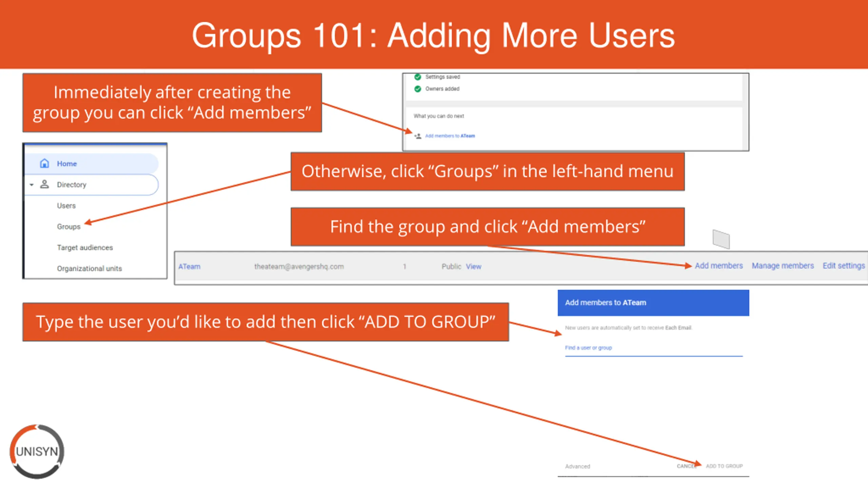
Task: Click the 'Add members to ATeam' dialog header
Action: point(653,303)
